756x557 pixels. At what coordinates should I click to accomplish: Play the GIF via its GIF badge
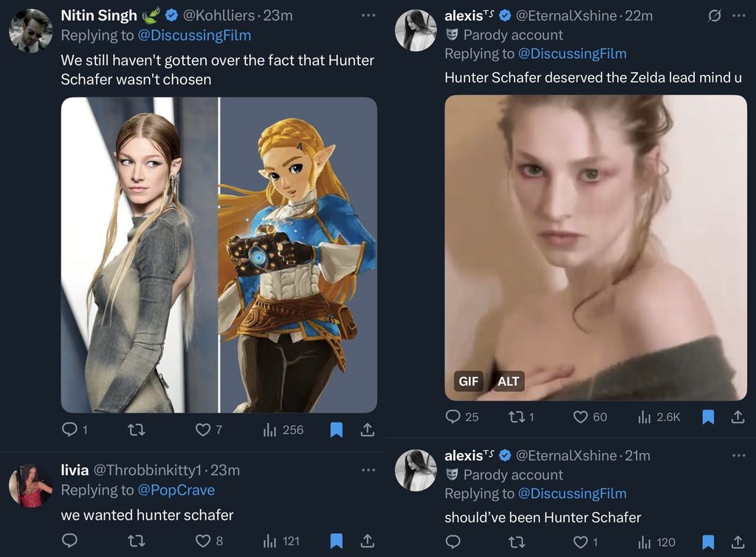468,381
